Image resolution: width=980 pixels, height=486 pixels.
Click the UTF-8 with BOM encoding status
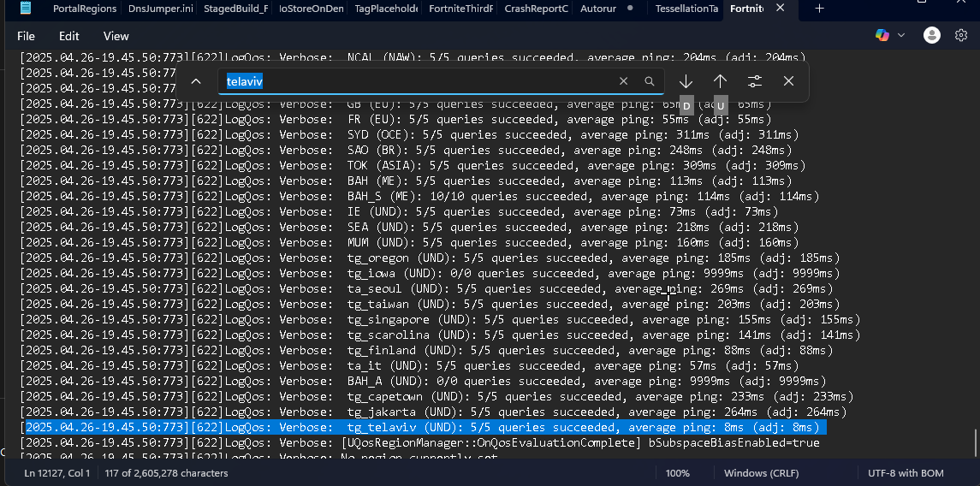(906, 473)
